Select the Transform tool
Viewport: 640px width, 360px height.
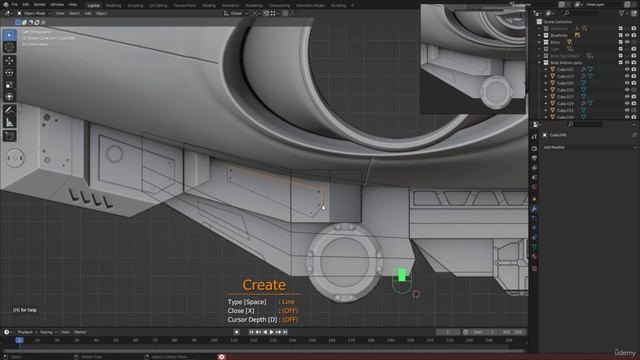tap(9, 97)
